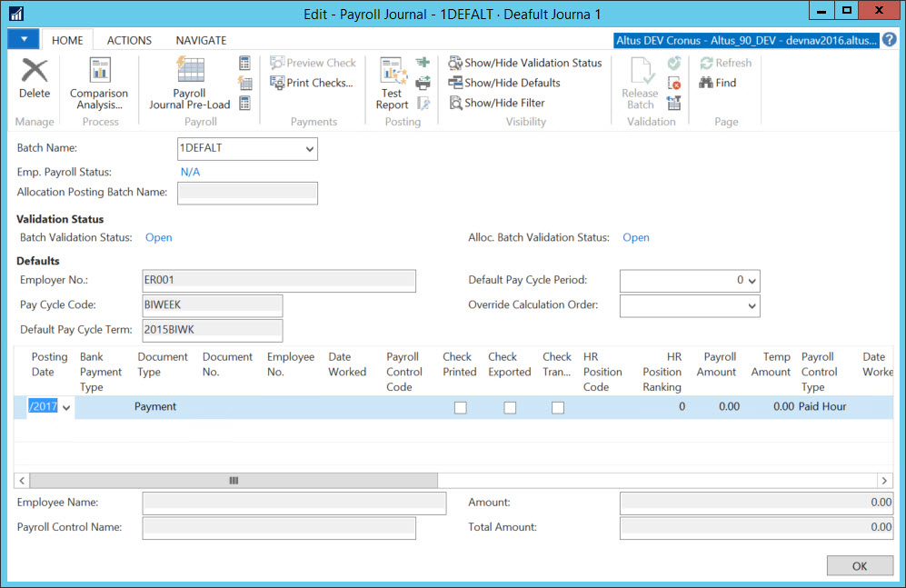Screen dimensions: 906x588
Task: Toggle Show/Hide Filter
Action: (497, 103)
